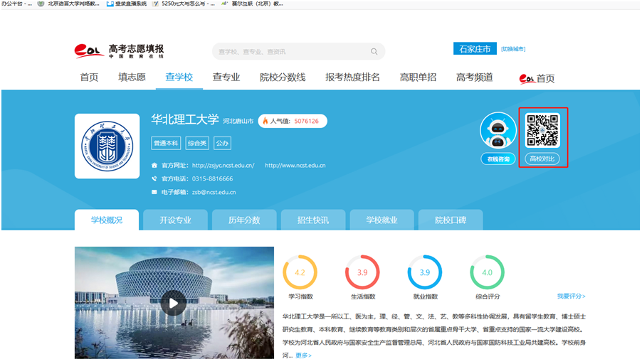Open the 院校分数线 nav item
642x364 pixels.
coord(283,77)
